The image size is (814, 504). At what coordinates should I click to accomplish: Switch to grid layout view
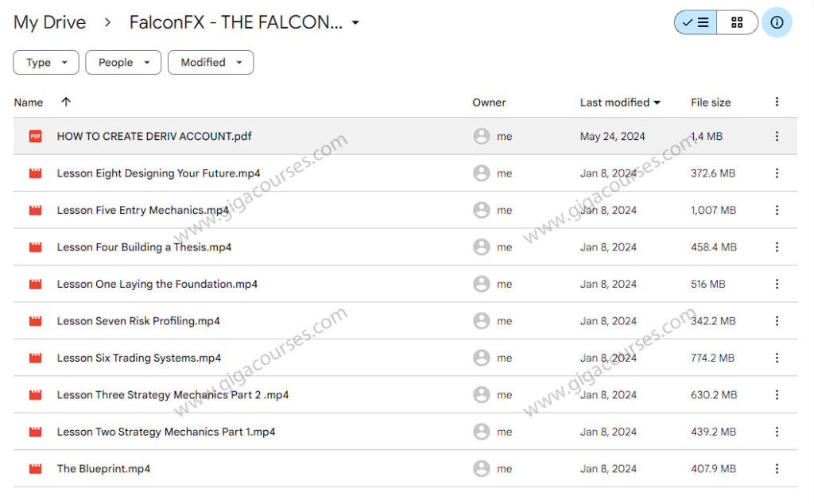point(736,22)
